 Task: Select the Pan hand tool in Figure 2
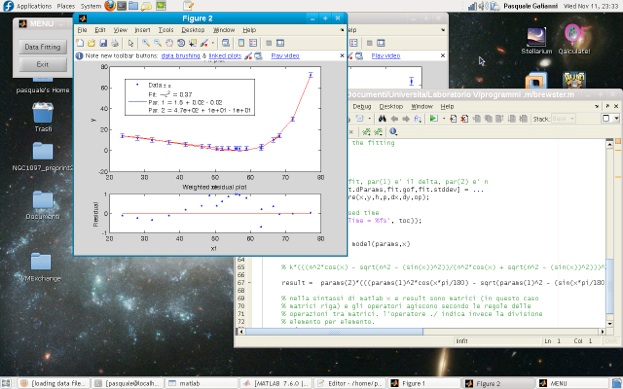169,43
